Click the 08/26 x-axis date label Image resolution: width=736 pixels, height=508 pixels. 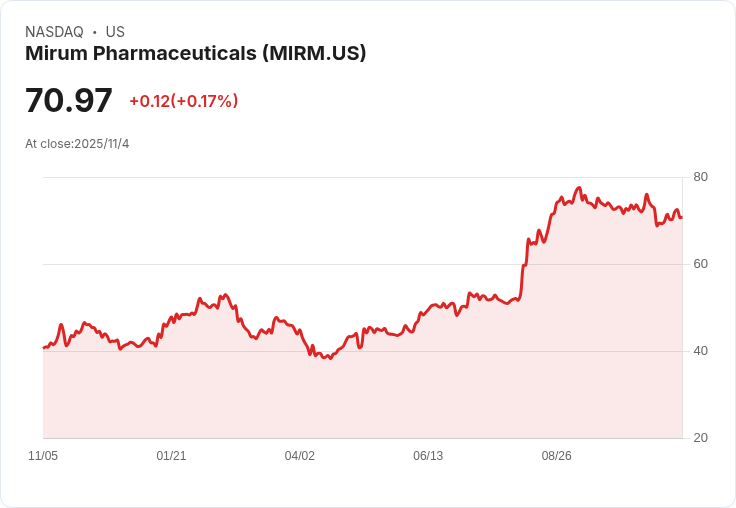(x=556, y=456)
